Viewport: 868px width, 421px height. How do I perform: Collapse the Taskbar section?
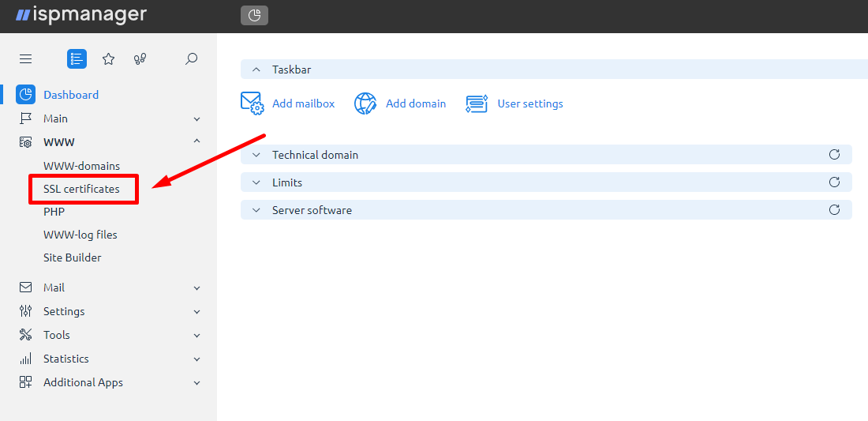(x=256, y=70)
